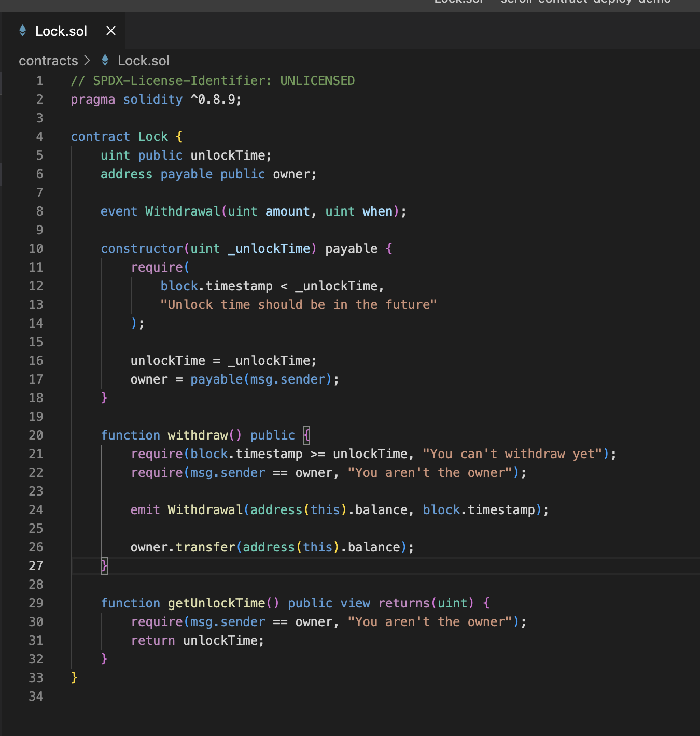Select the Lock.sol editor tab

(x=64, y=31)
